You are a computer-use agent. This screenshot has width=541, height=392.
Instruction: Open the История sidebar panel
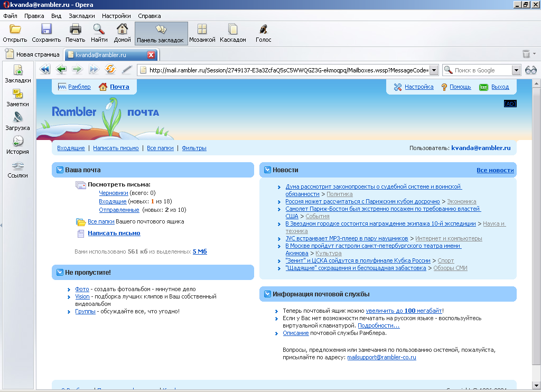pos(18,145)
